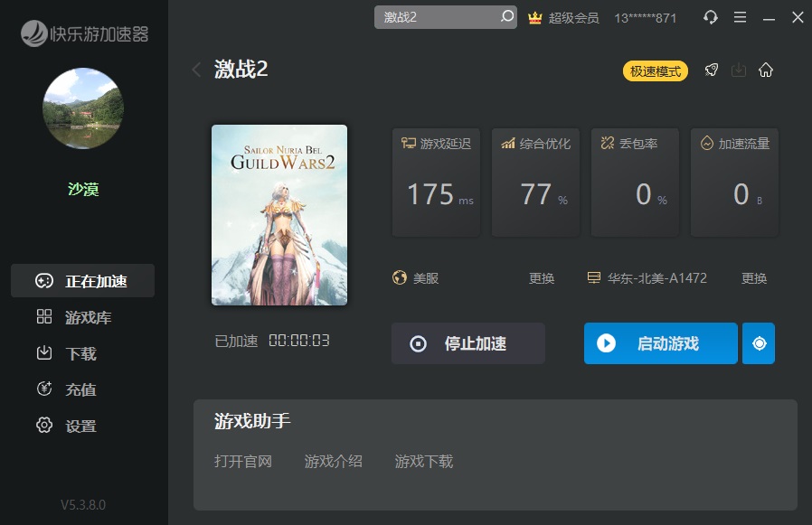This screenshot has height=525, width=812.
Task: Click the target button beside 启动游戏
Action: [759, 343]
